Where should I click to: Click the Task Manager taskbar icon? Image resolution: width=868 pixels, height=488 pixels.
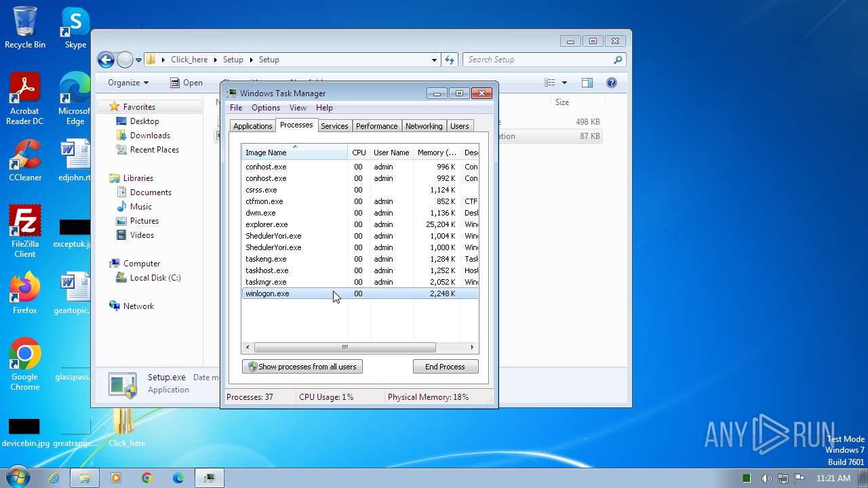[210, 478]
